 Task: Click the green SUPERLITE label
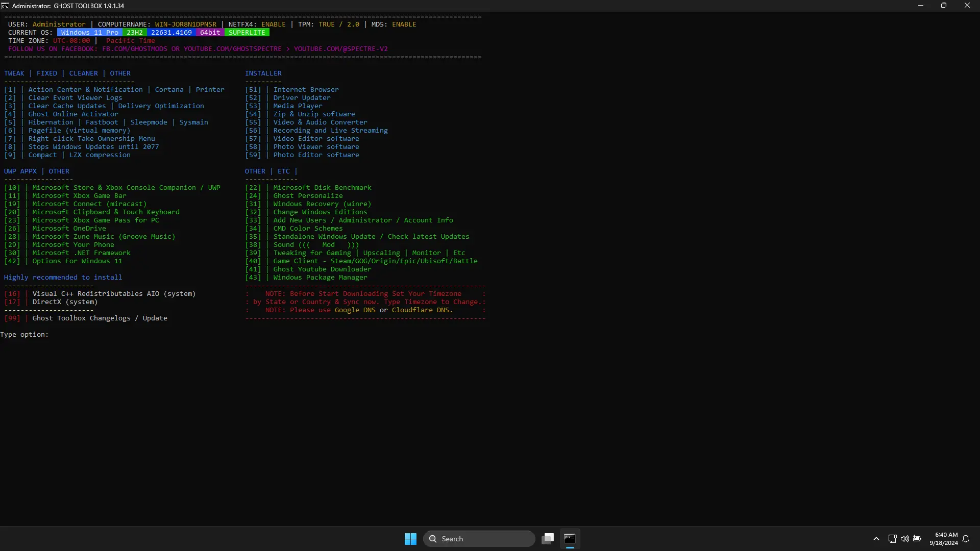(247, 33)
